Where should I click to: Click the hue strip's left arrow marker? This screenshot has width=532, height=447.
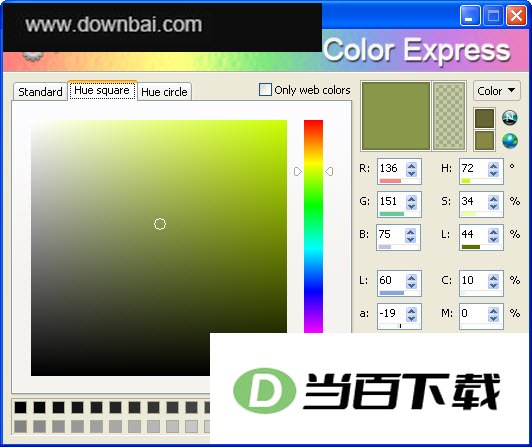click(x=298, y=171)
